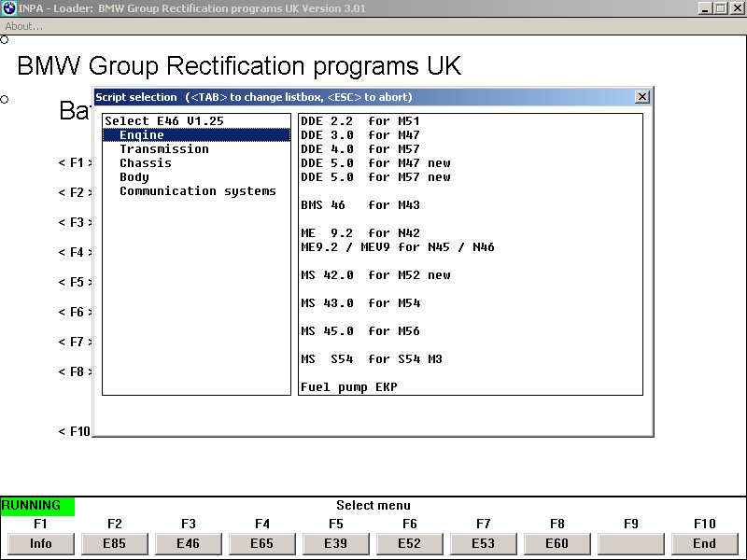Click the 'Select E46 V1.25' header line
This screenshot has width=747, height=560.
point(196,121)
